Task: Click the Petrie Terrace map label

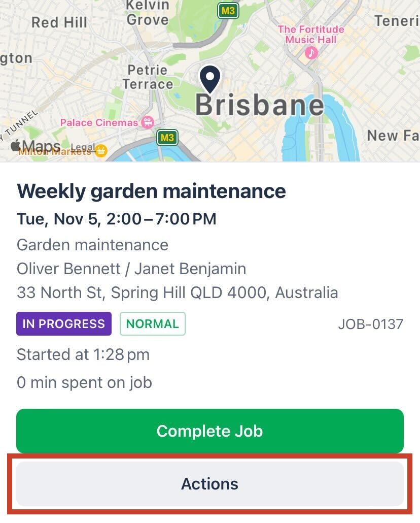Action: coord(148,77)
